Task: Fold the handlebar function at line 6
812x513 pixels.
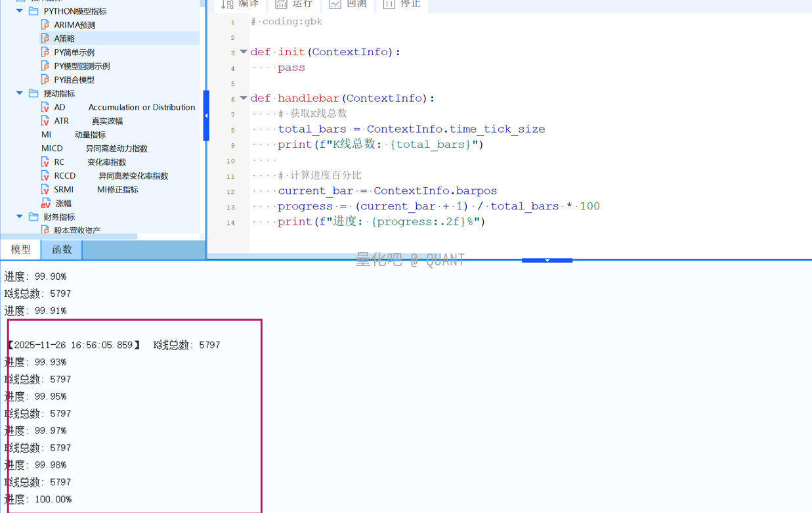Action: pyautogui.click(x=244, y=98)
